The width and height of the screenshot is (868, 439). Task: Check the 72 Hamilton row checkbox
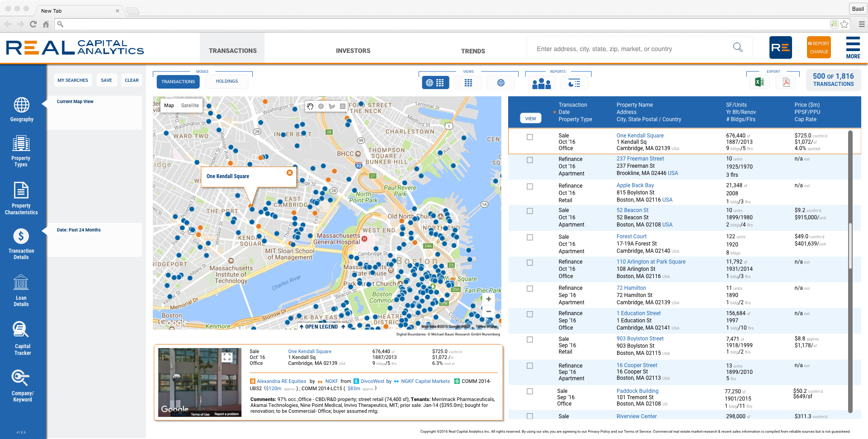[530, 288]
